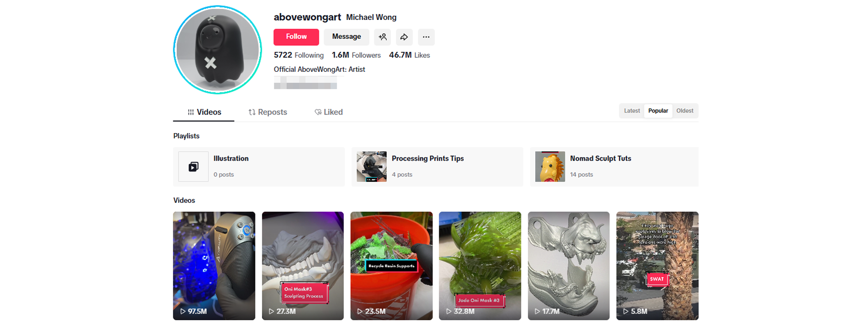Viewport: 868px width, 328px height.
Task: Click the share arrow icon
Action: [404, 37]
